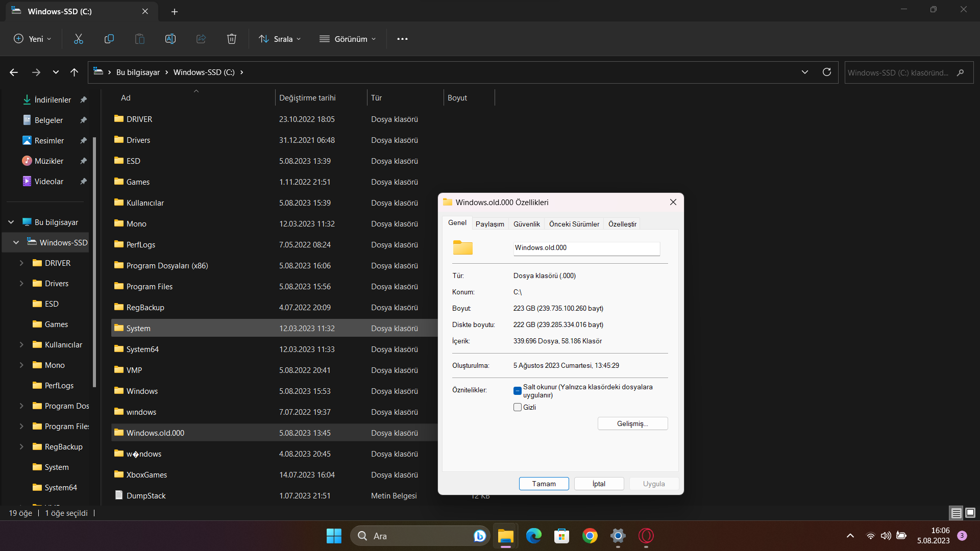Click the folder name field Windows.old.000

pyautogui.click(x=586, y=248)
